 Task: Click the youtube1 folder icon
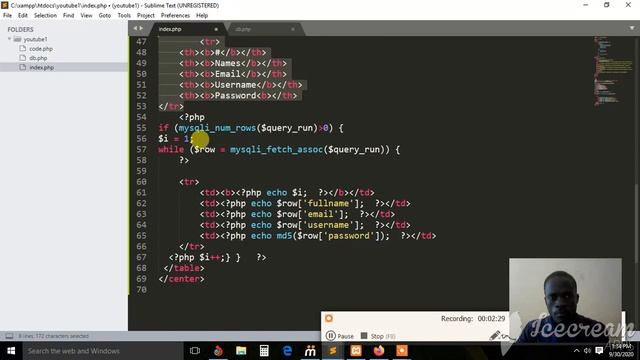(x=17, y=39)
